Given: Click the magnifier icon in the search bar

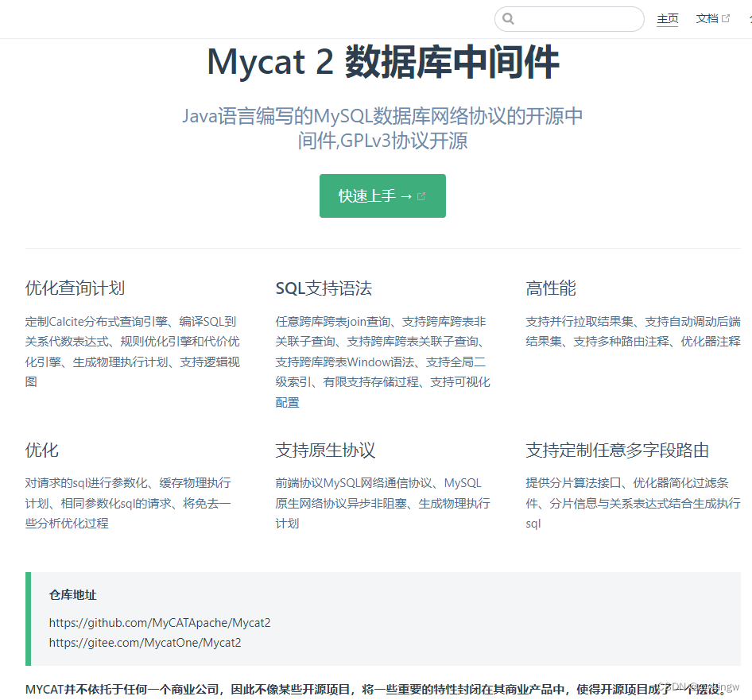Looking at the screenshot, I should point(509,18).
